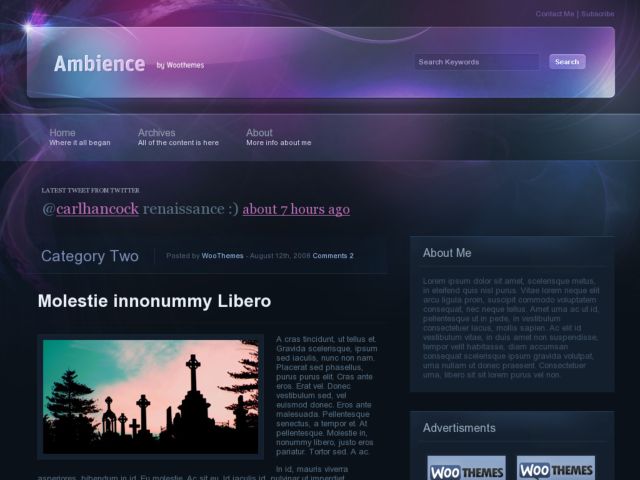Click the 'by Woothemes' tagline

[180, 65]
